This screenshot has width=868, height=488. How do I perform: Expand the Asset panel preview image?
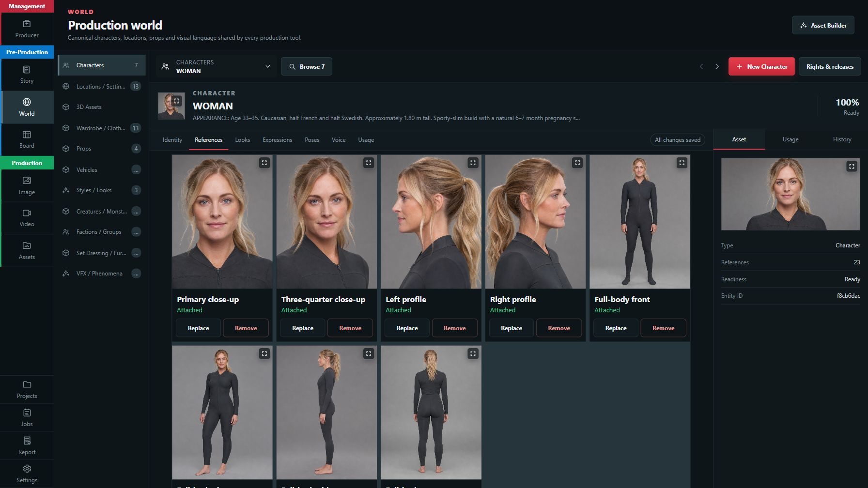click(852, 167)
